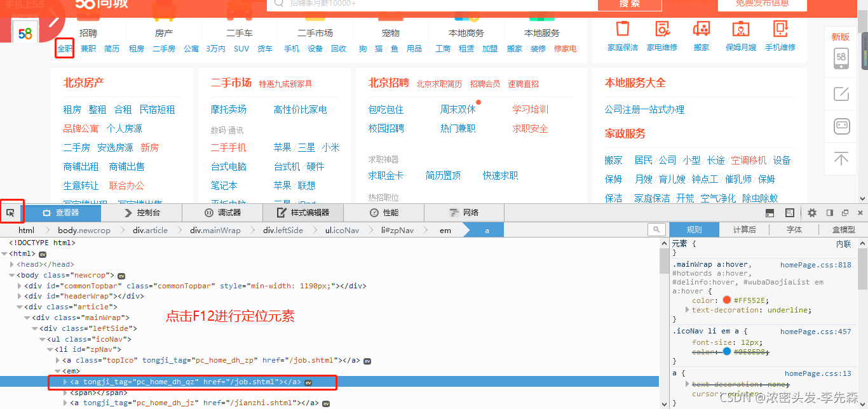Open the homePage.css:13 source link
The width and height of the screenshot is (868, 409).
coord(818,374)
